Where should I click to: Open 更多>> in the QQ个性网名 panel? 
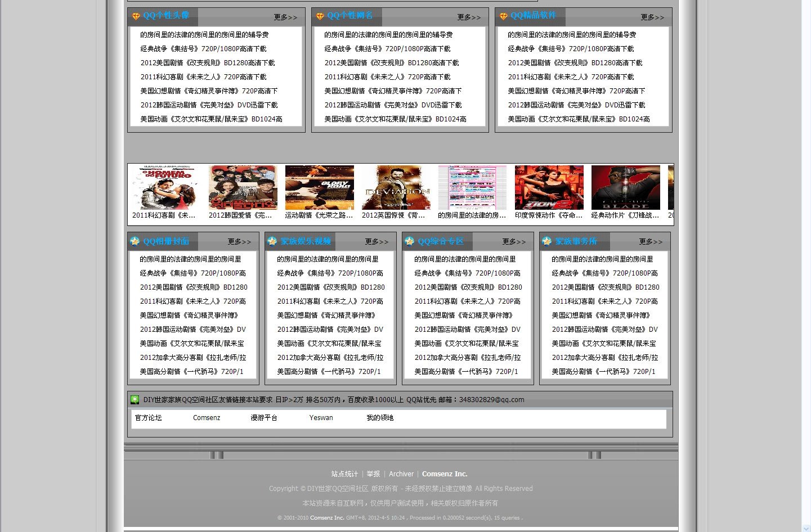pos(469,17)
